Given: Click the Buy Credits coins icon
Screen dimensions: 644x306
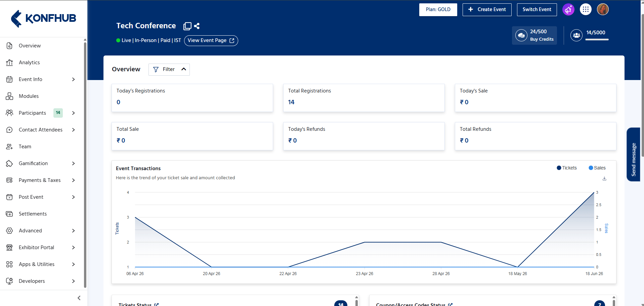Looking at the screenshot, I should click(x=521, y=35).
